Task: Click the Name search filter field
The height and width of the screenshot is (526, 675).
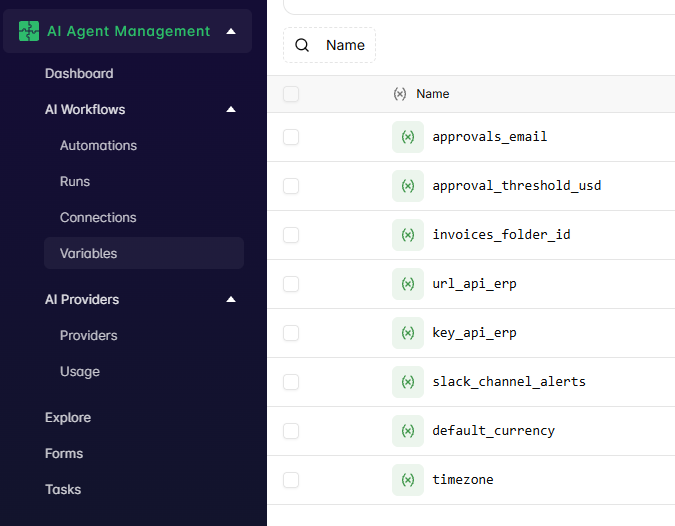Action: point(329,45)
